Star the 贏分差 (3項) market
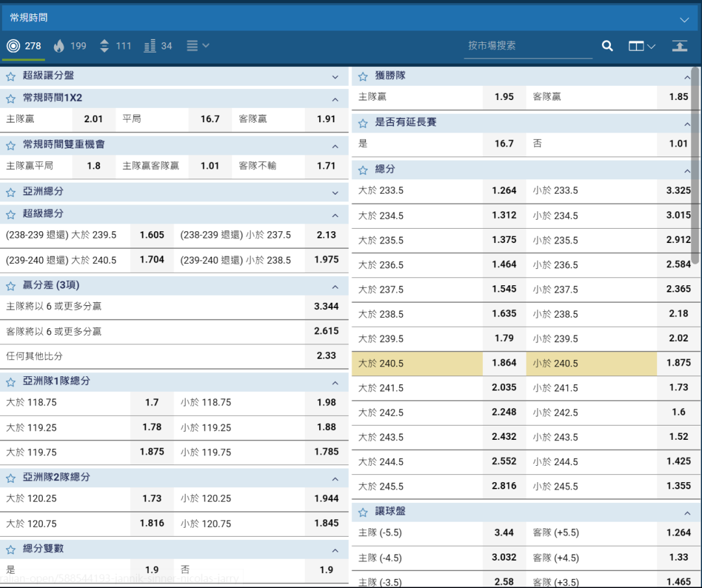 tap(10, 286)
